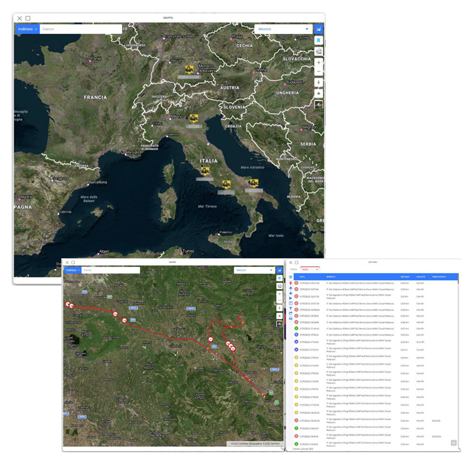Open the Indirizzo dropdown in the large map

point(27,29)
